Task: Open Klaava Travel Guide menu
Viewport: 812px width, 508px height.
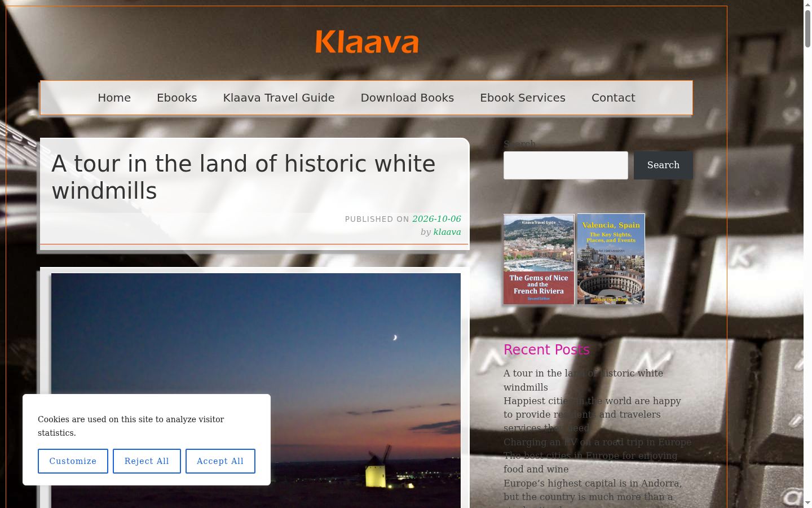Action: 279,98
